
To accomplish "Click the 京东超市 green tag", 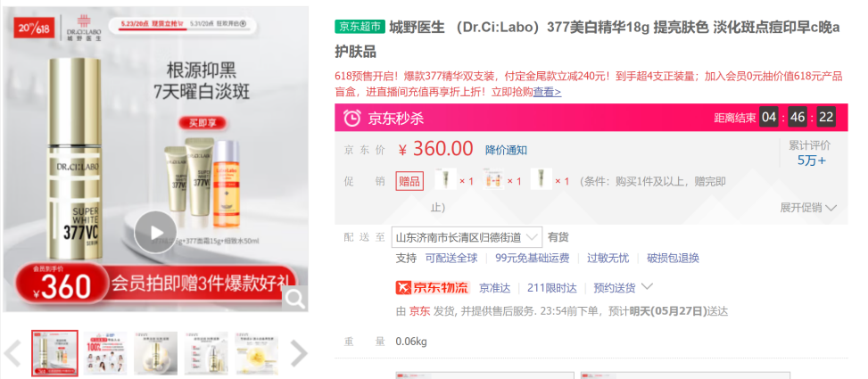I will tap(360, 27).
